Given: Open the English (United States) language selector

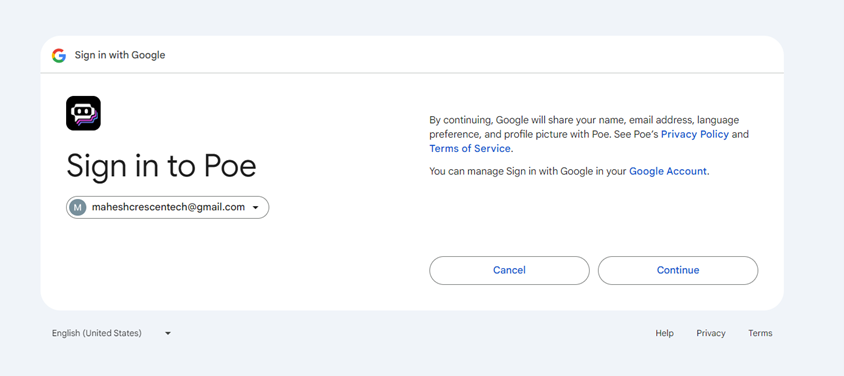Looking at the screenshot, I should click(111, 333).
